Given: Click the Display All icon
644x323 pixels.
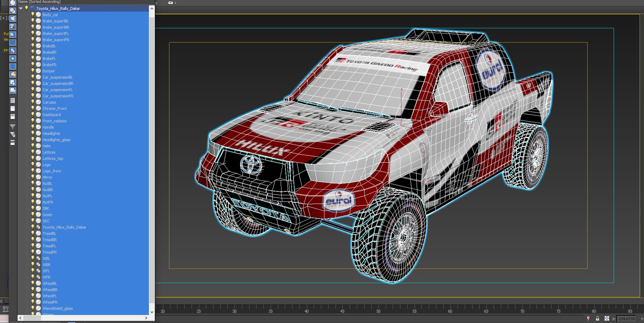Looking at the screenshot, I should click(12, 100).
